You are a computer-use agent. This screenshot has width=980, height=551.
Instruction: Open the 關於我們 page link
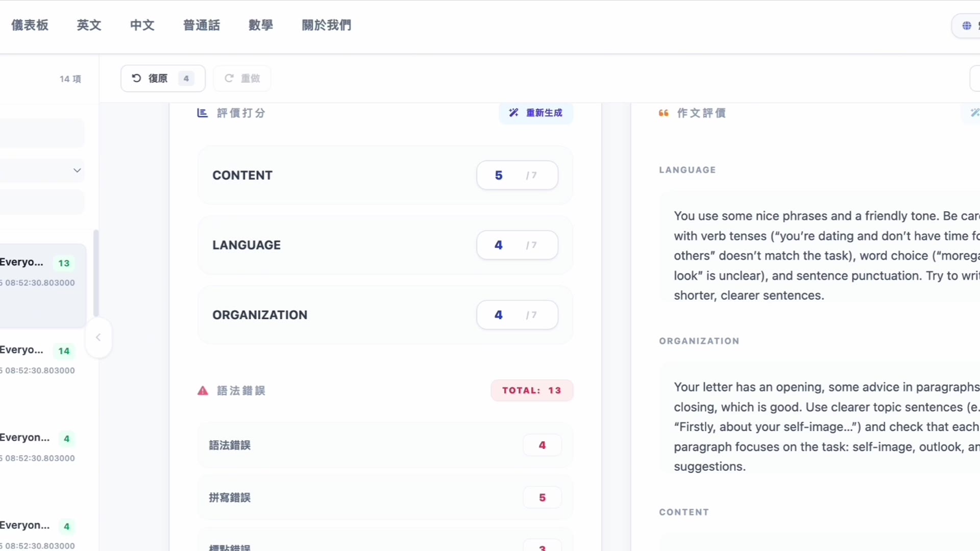click(x=326, y=25)
